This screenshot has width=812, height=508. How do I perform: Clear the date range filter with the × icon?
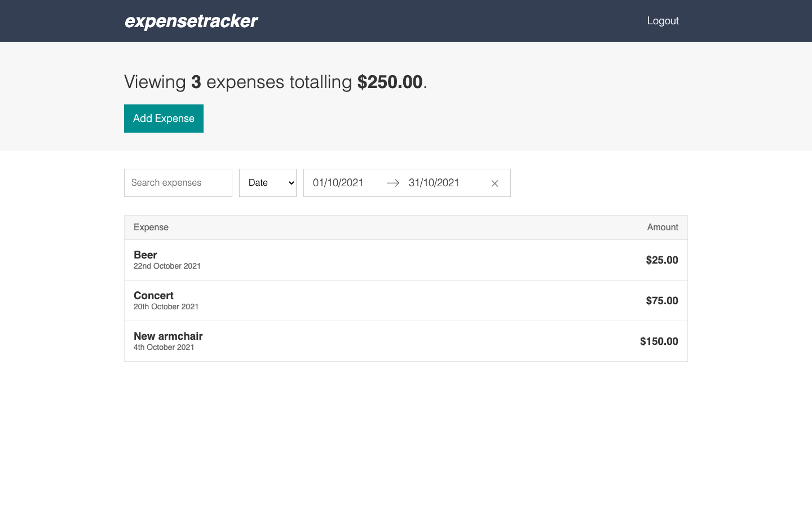coord(495,183)
